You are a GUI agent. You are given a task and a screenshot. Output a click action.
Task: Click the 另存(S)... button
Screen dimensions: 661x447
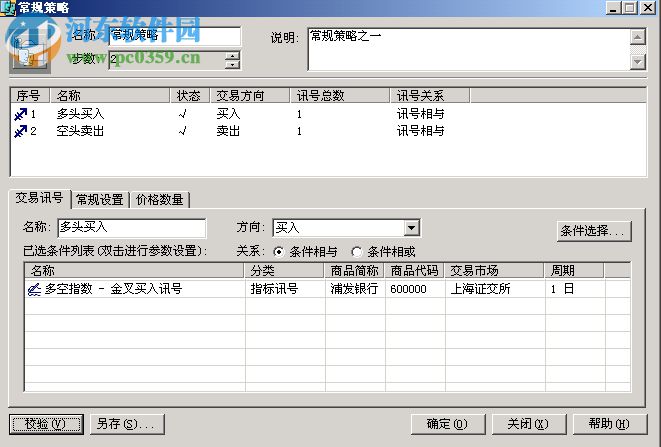(127, 424)
